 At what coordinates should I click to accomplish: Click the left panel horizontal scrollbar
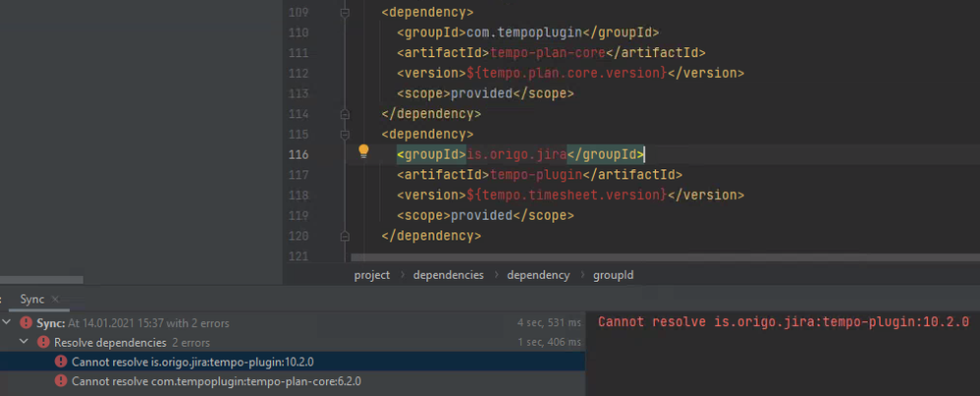pyautogui.click(x=41, y=280)
